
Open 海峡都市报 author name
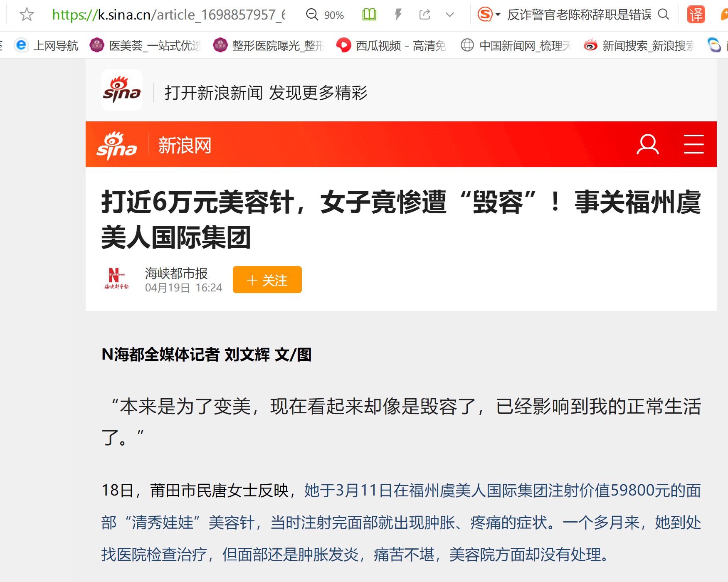point(176,273)
